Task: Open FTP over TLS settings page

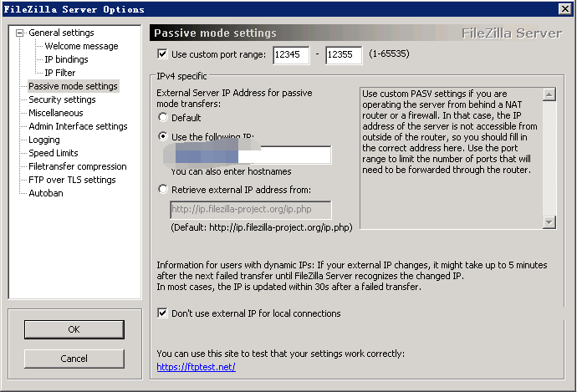Action: pyautogui.click(x=72, y=180)
